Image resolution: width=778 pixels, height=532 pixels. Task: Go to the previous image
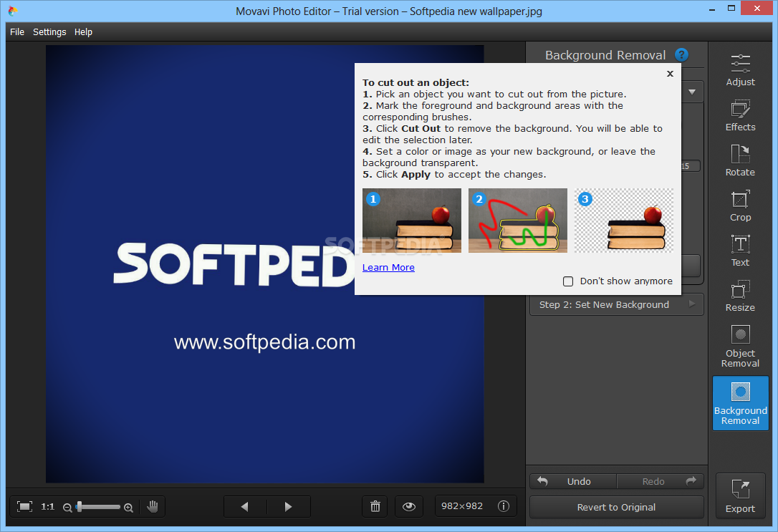pos(245,506)
